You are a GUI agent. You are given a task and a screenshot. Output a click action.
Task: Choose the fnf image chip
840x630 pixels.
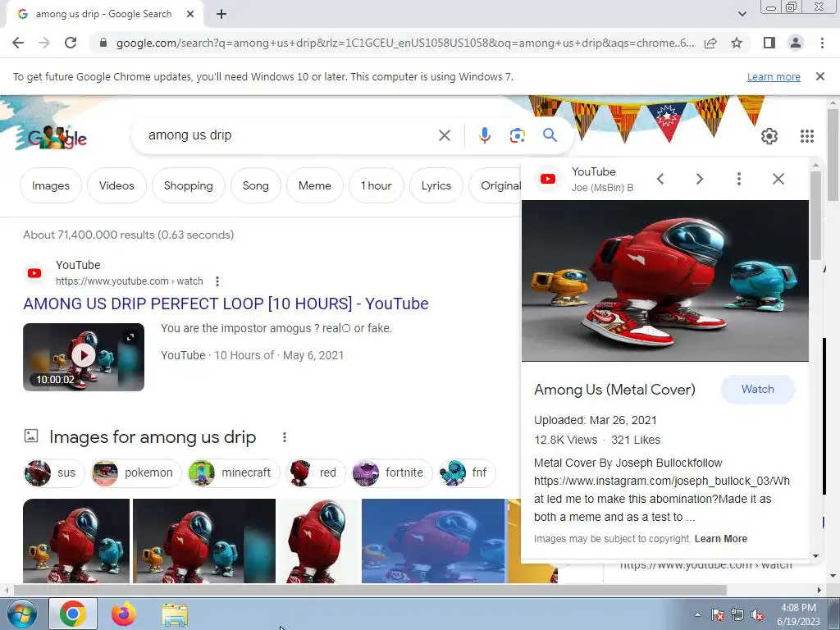coord(467,473)
